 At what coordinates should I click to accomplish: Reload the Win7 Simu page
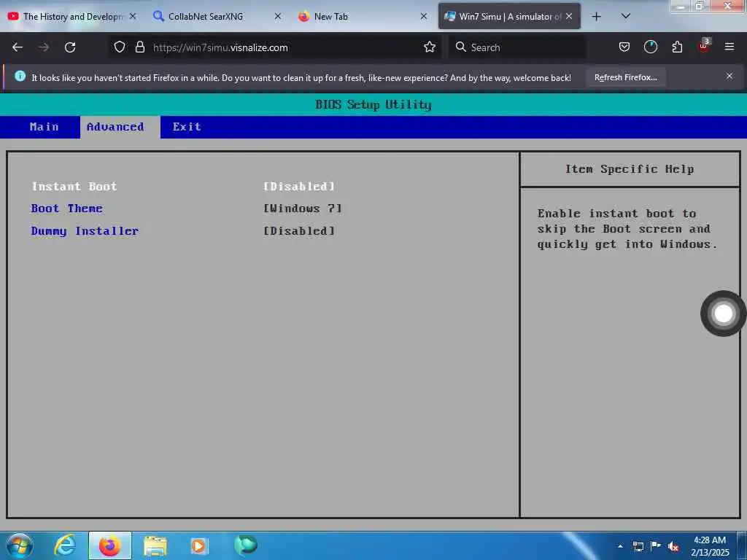[x=70, y=47]
